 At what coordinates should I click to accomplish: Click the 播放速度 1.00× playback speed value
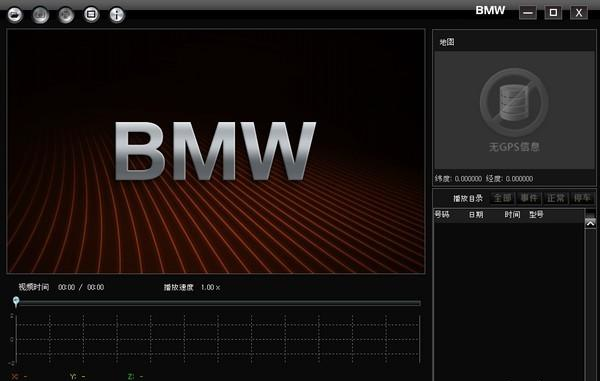[210, 287]
